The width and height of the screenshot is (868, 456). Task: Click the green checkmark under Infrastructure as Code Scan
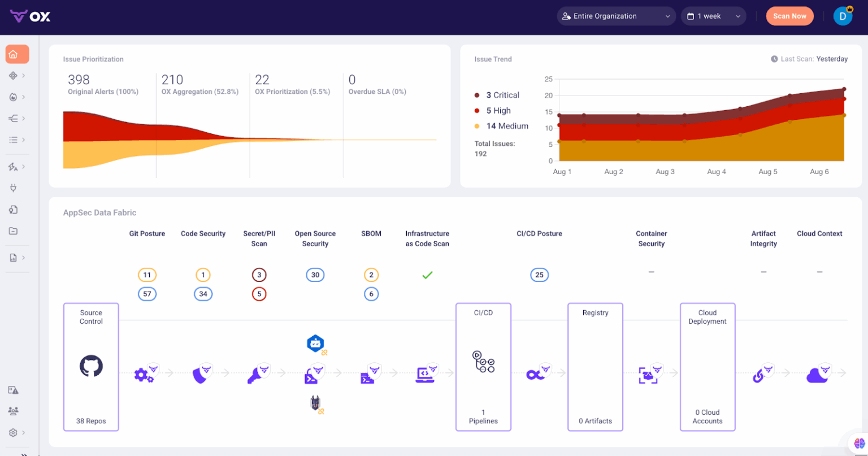[x=427, y=275]
